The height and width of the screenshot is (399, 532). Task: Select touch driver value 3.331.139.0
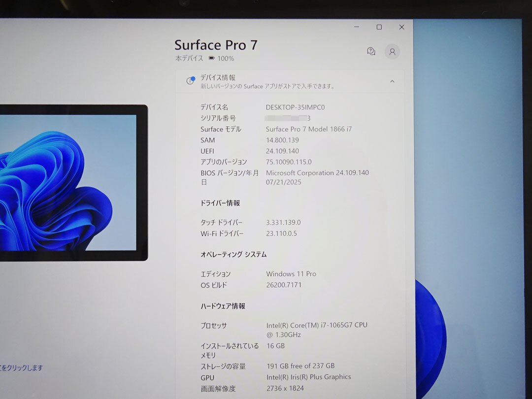[x=283, y=223]
